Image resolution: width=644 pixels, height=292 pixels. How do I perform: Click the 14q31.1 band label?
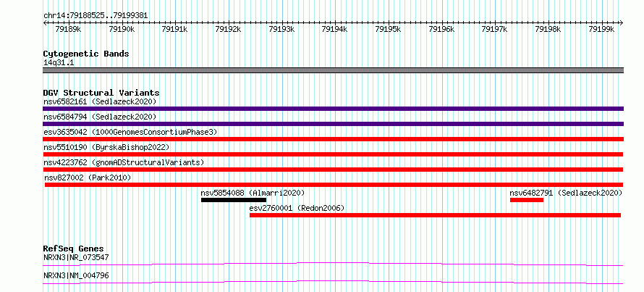pyautogui.click(x=59, y=63)
